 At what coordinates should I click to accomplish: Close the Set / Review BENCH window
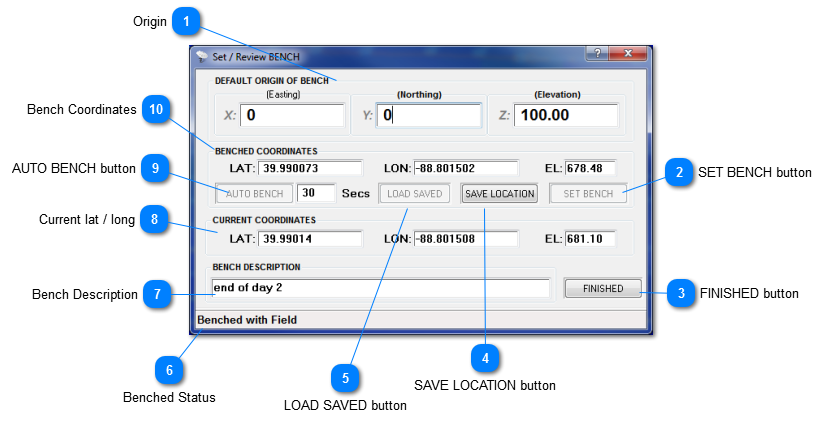[x=628, y=54]
